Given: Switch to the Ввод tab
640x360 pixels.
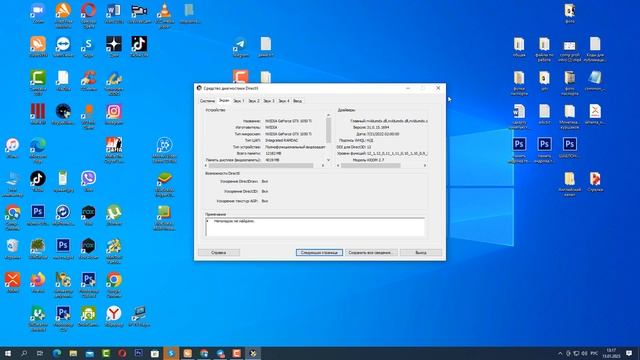Looking at the screenshot, I should coord(298,101).
